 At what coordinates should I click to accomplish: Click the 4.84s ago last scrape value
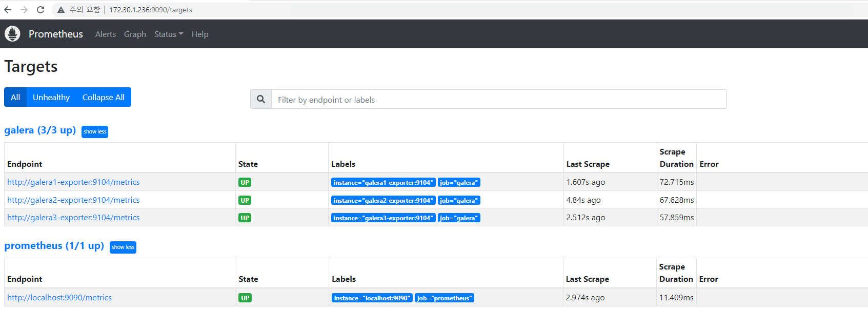tap(583, 200)
